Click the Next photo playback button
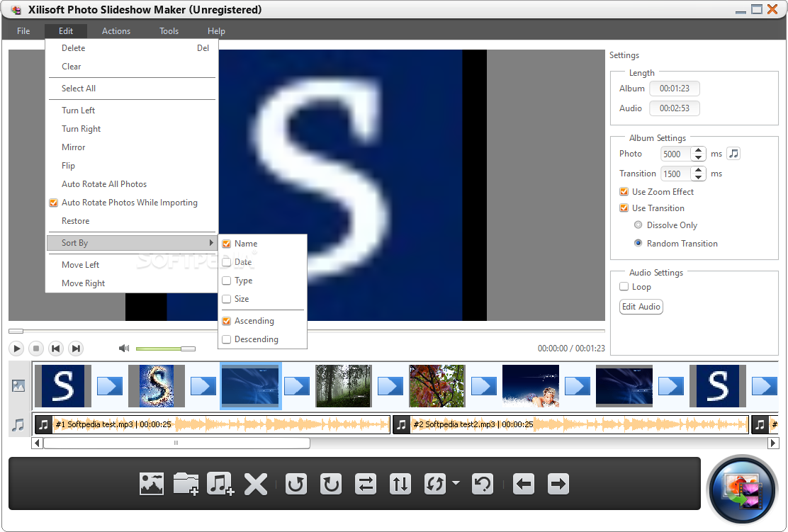 click(76, 348)
